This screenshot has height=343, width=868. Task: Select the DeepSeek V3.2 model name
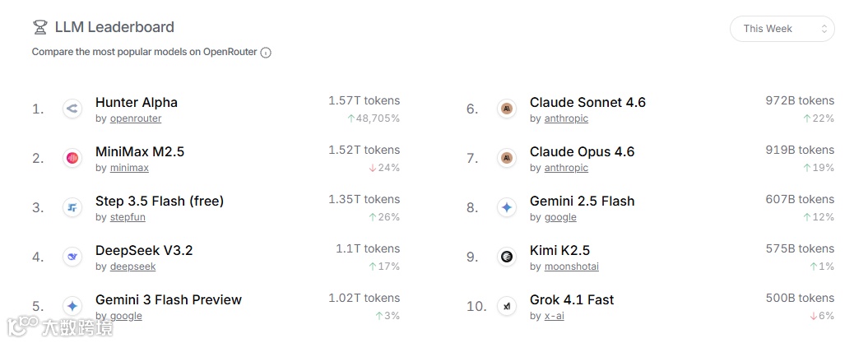[x=144, y=250]
